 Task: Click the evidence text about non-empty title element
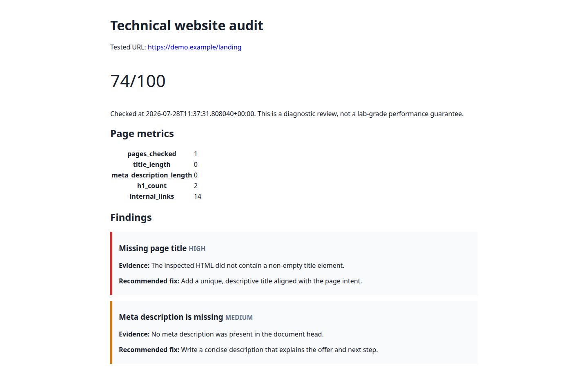(x=248, y=265)
